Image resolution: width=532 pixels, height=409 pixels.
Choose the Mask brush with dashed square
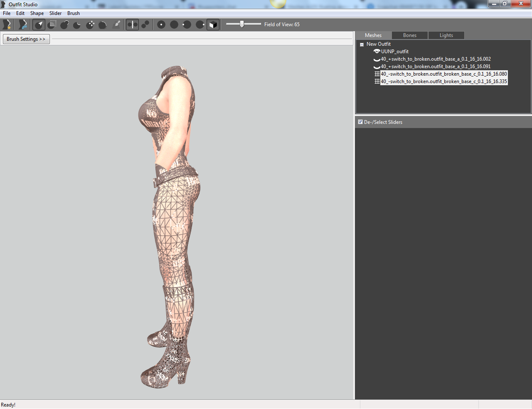52,25
